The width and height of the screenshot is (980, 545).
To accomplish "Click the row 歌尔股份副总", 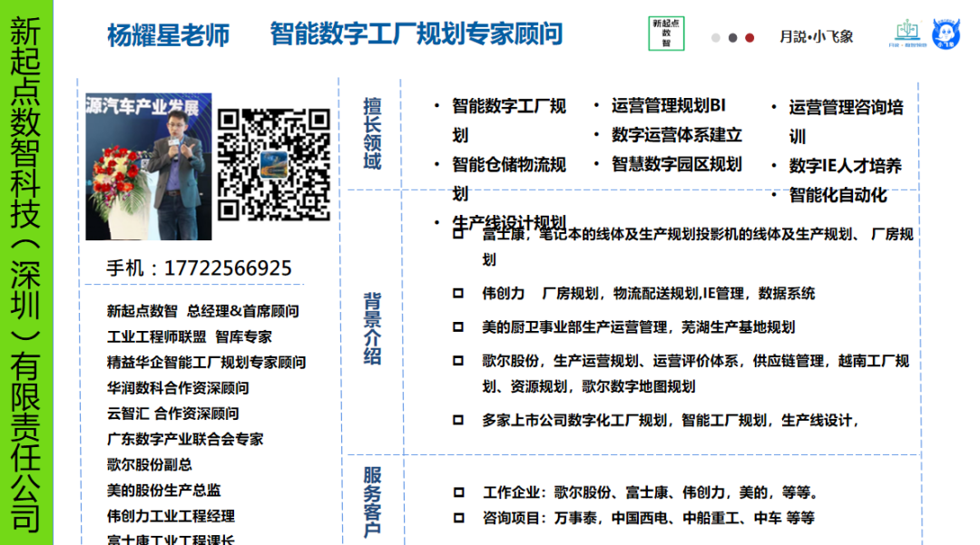I will [150, 464].
